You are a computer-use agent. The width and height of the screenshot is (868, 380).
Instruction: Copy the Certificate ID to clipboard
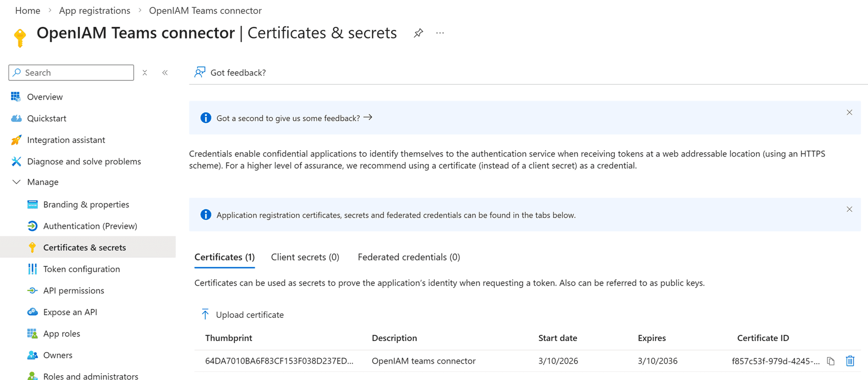click(831, 361)
